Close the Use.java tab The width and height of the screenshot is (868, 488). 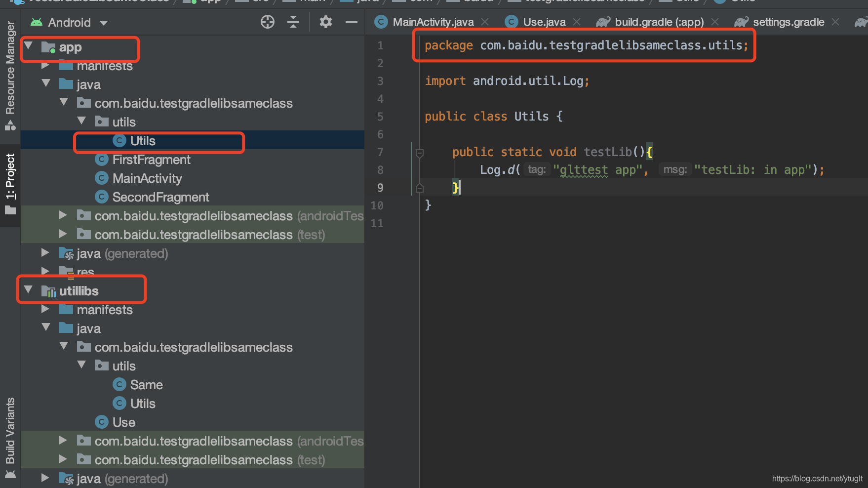(x=576, y=22)
